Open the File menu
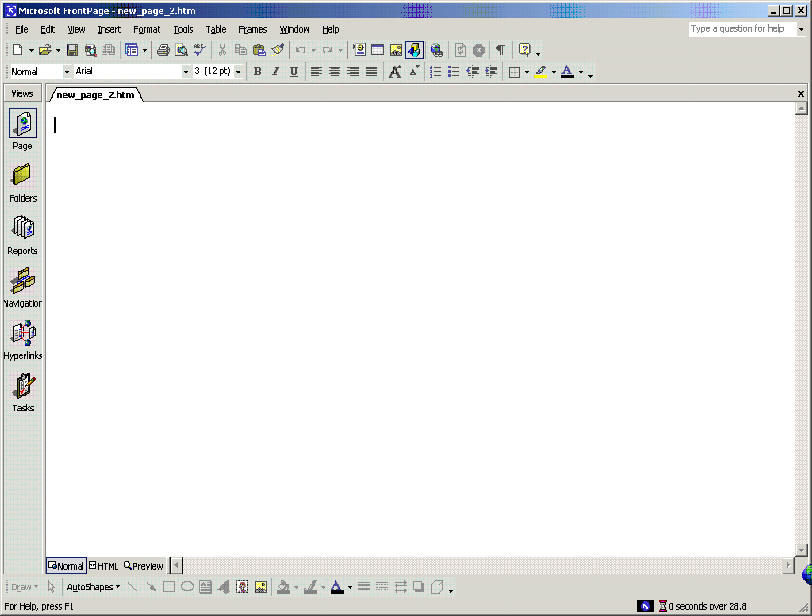 coord(22,30)
